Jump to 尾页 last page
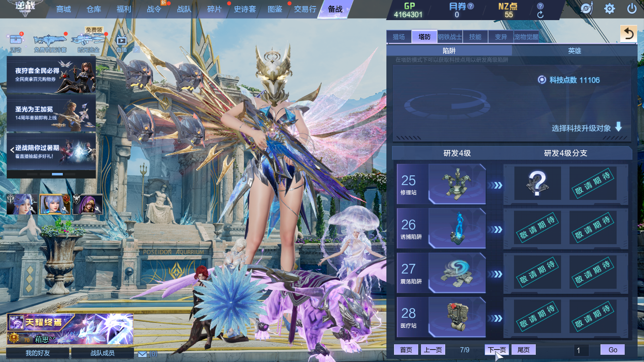The width and height of the screenshot is (644, 362). [523, 350]
